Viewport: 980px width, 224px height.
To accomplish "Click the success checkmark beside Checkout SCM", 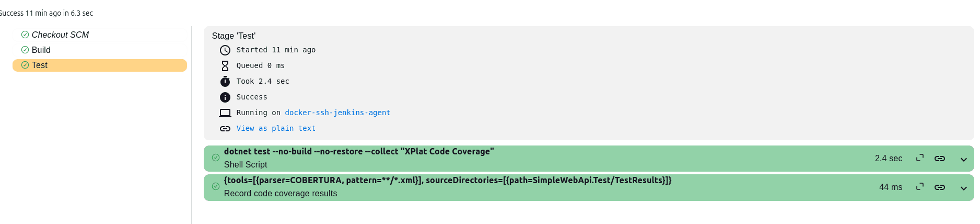I will 25,35.
